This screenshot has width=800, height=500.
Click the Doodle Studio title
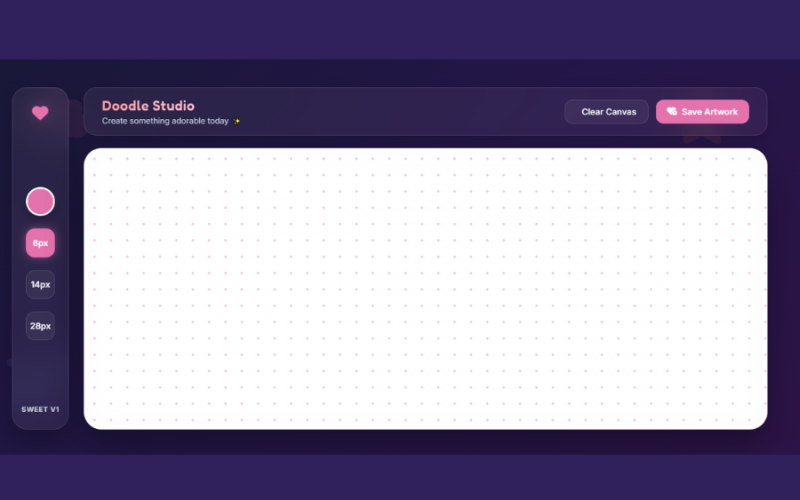click(x=148, y=106)
